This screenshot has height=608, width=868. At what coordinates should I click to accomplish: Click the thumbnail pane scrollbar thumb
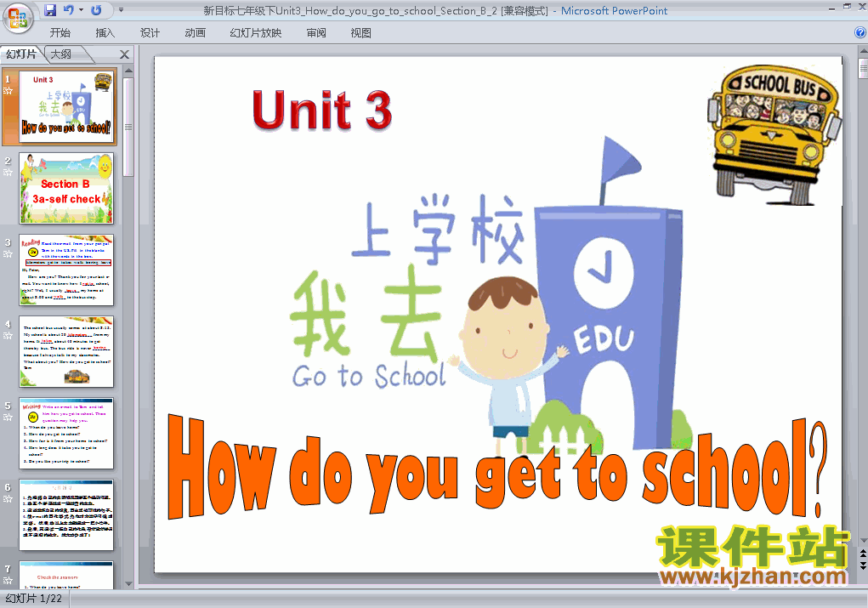point(128,127)
